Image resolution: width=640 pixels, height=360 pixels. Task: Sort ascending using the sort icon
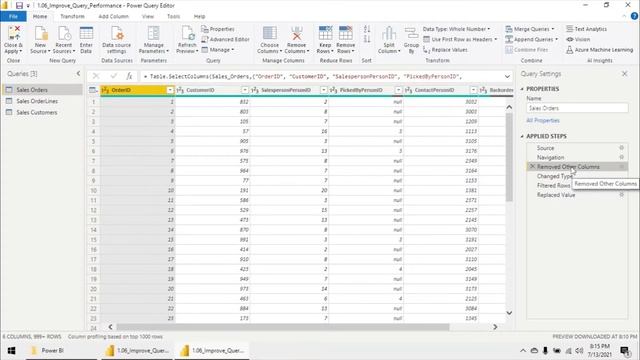367,29
